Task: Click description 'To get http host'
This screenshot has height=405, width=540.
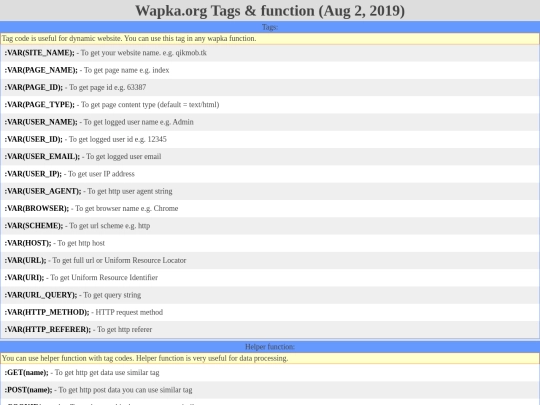Action: pos(81,243)
